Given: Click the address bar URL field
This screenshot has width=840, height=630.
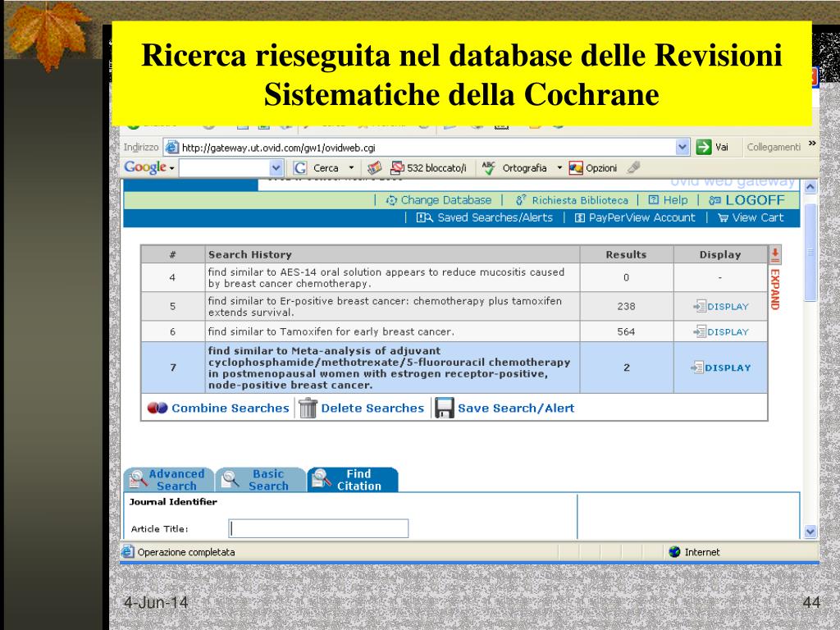Looking at the screenshot, I should coord(426,148).
